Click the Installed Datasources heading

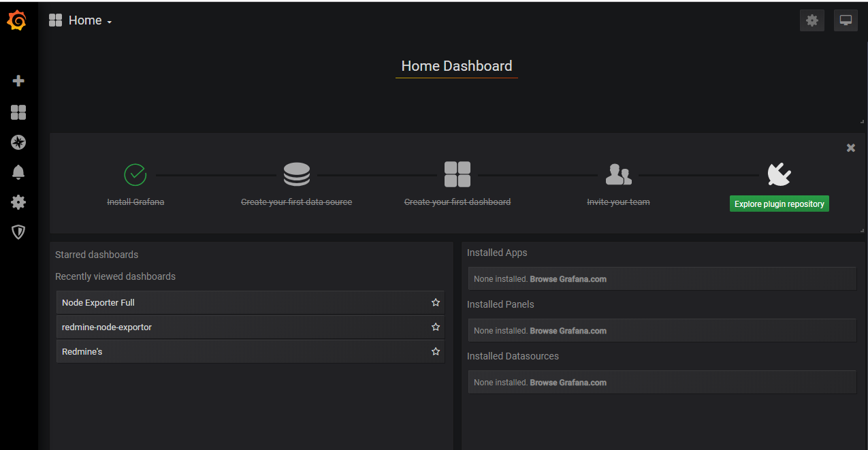(x=513, y=356)
